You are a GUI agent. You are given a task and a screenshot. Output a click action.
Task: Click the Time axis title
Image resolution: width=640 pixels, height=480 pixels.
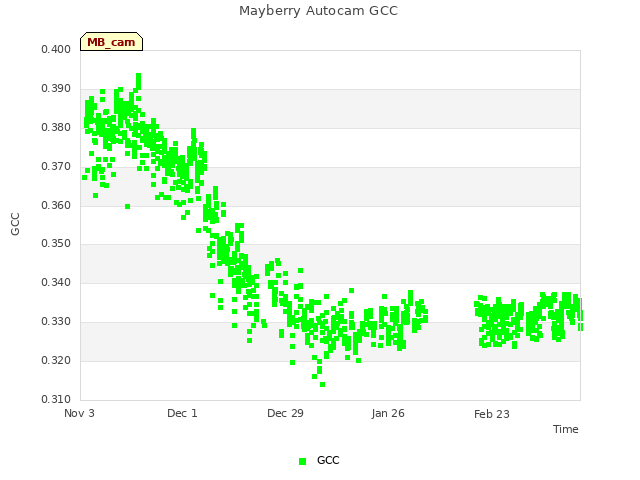pyautogui.click(x=566, y=429)
